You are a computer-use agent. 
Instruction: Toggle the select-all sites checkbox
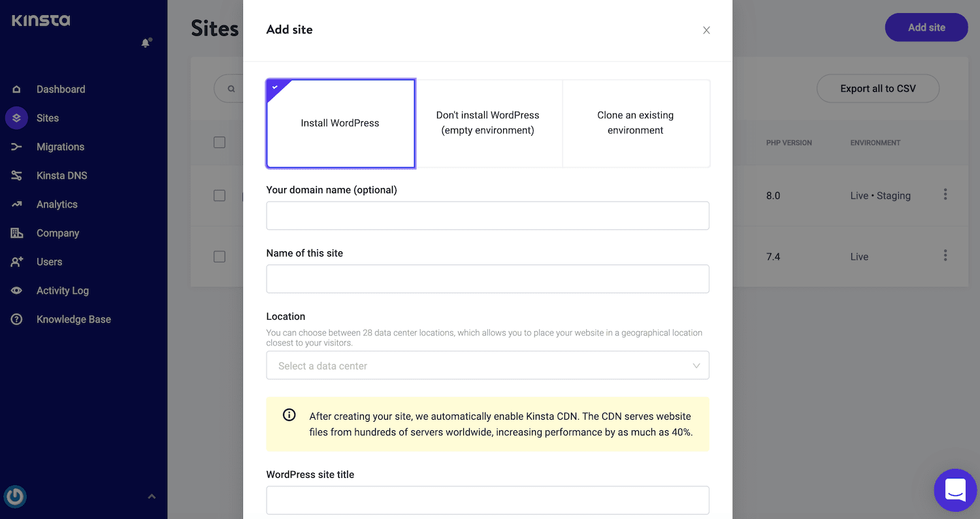[x=220, y=142]
